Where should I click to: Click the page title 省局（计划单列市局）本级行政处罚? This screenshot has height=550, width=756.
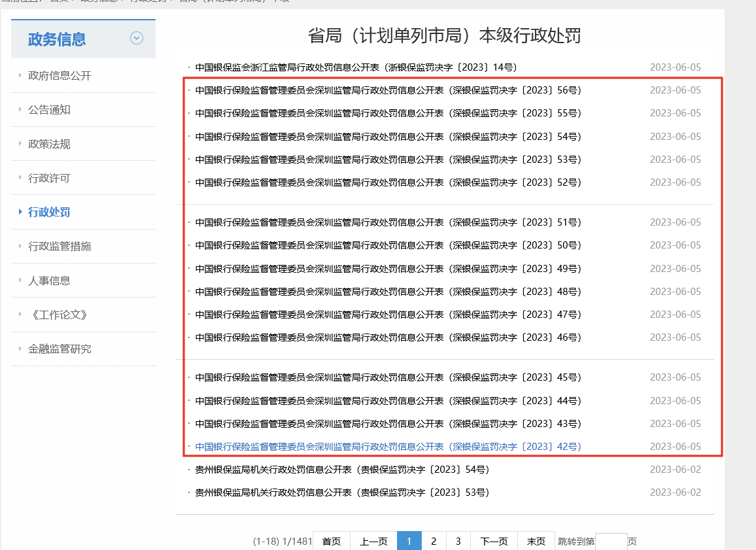coord(445,36)
